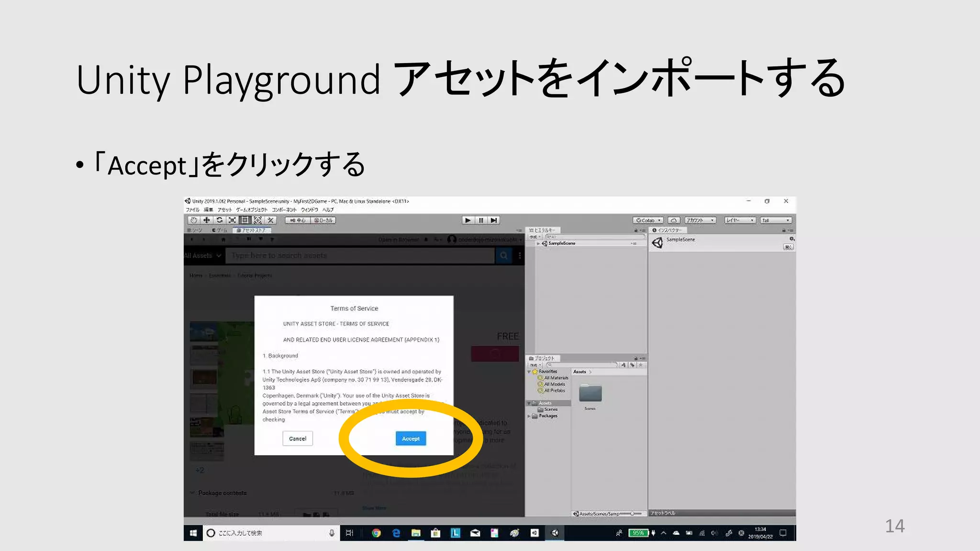Expand the Packages tree folder
The height and width of the screenshot is (551, 980).
pyautogui.click(x=529, y=416)
